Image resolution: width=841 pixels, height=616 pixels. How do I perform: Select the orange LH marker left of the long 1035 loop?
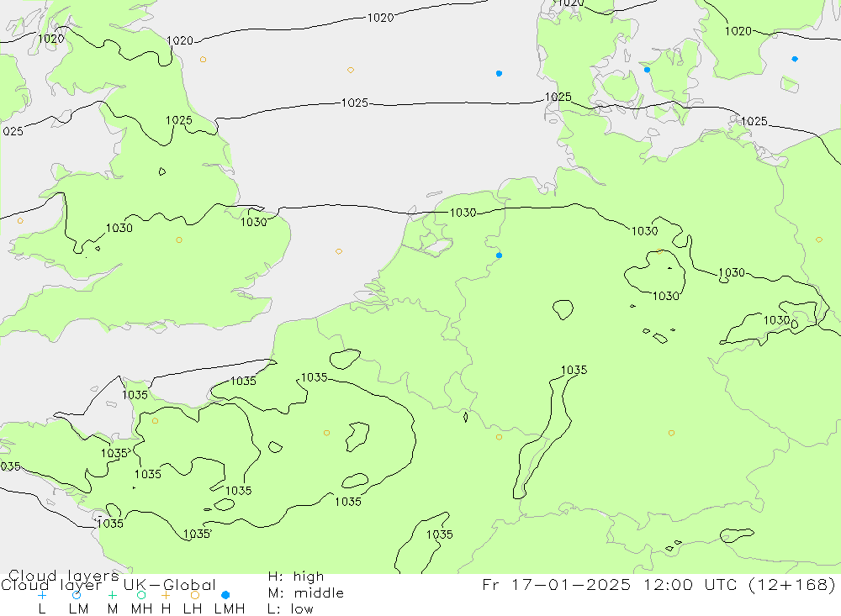[499, 438]
